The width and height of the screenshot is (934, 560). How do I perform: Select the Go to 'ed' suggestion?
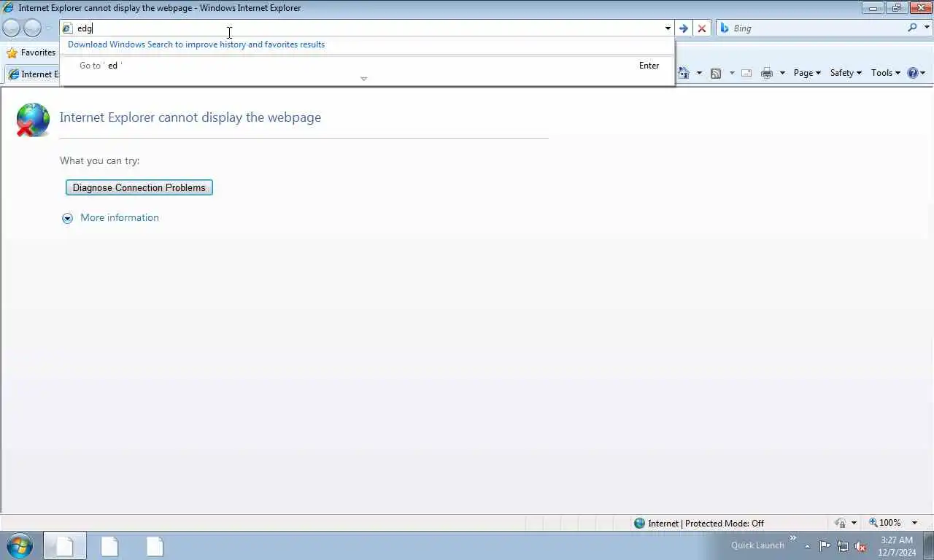pyautogui.click(x=368, y=66)
